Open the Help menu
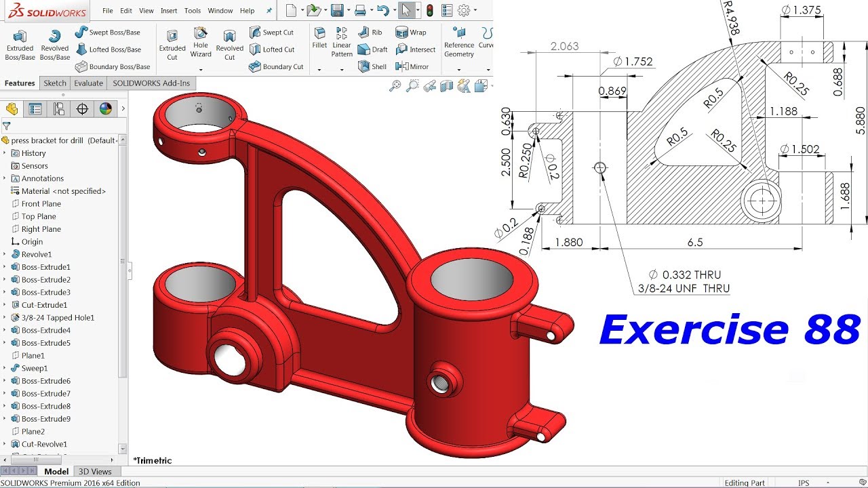Screen dimensions: 868x488 248,11
